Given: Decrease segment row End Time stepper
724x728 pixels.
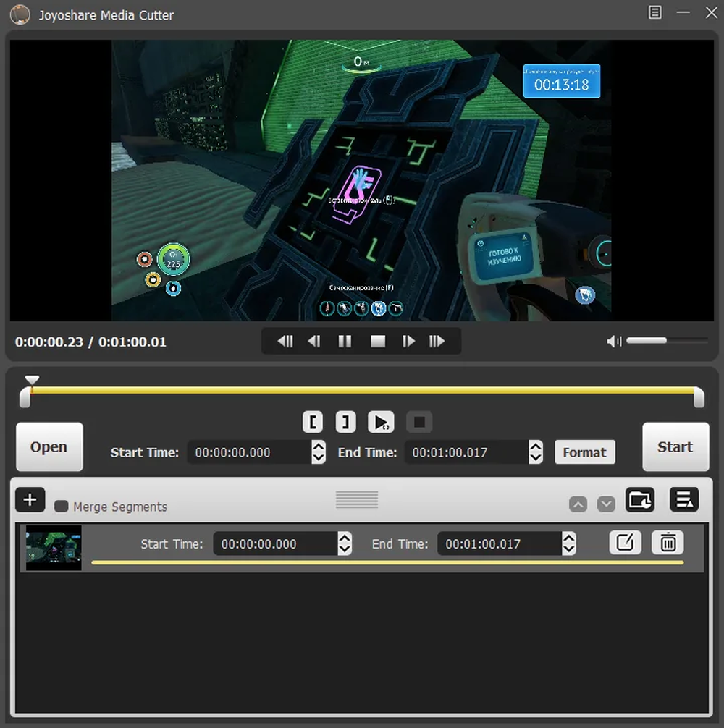Looking at the screenshot, I should pos(569,550).
